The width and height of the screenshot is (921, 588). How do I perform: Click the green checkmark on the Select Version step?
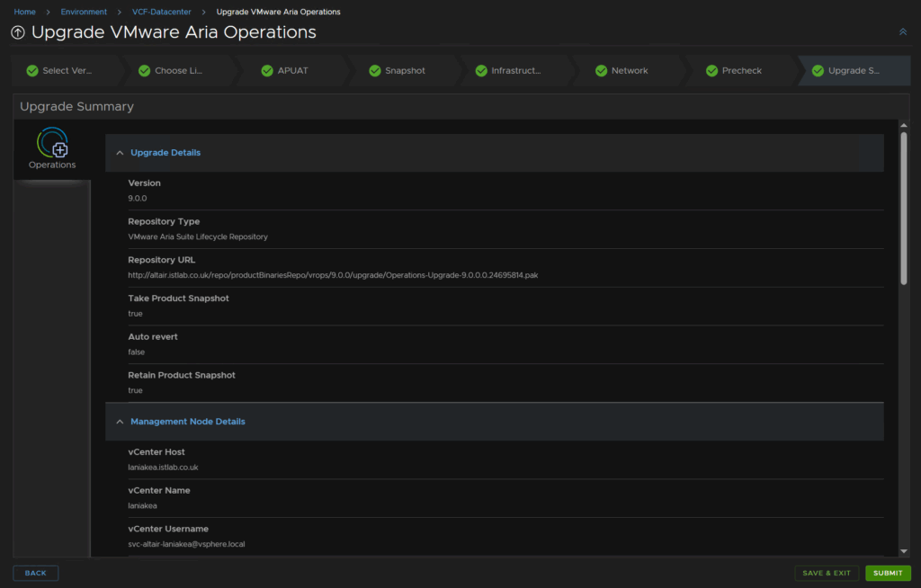click(x=32, y=71)
